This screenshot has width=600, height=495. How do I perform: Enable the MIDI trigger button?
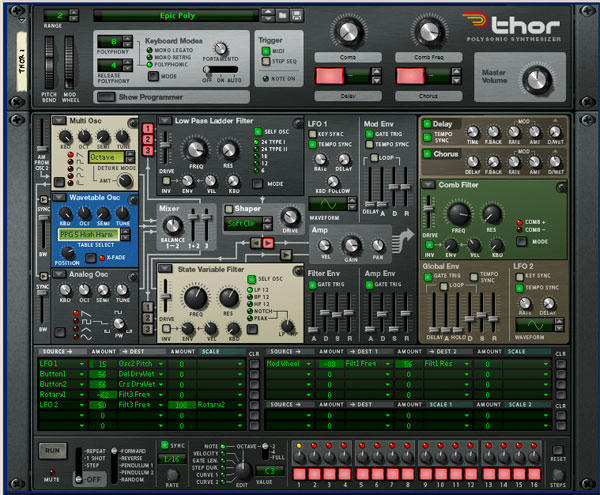(266, 51)
